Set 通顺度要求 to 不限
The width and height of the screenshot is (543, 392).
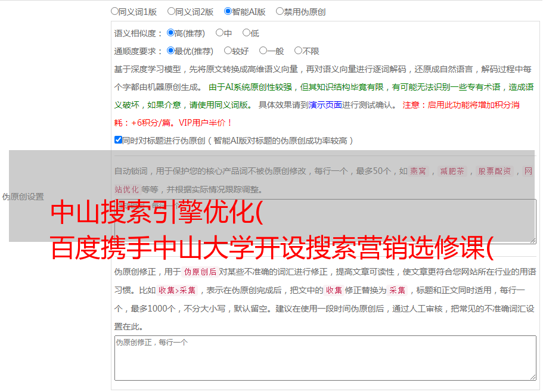pos(298,51)
